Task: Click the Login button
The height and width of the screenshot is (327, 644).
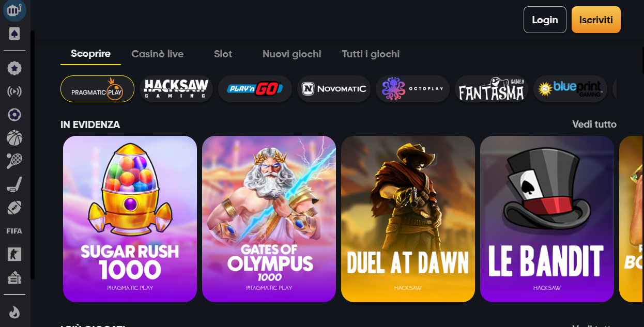Action: pos(545,20)
